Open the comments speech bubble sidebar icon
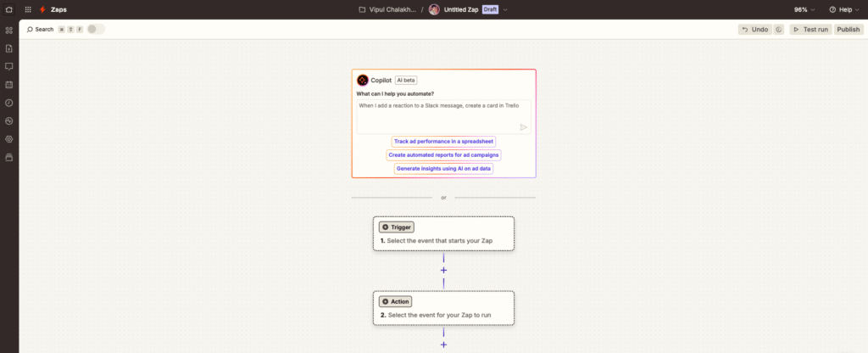The width and height of the screenshot is (868, 353). [8, 66]
